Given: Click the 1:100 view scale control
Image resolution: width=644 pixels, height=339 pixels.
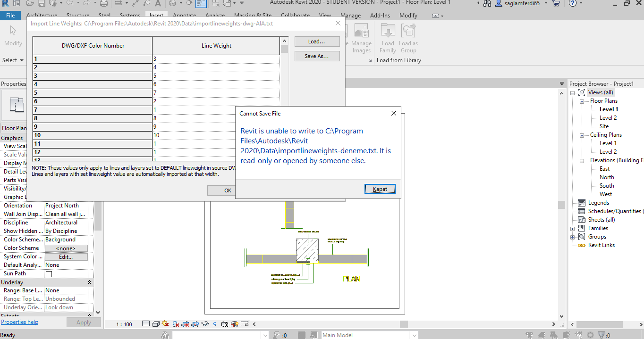Looking at the screenshot, I should 124,324.
